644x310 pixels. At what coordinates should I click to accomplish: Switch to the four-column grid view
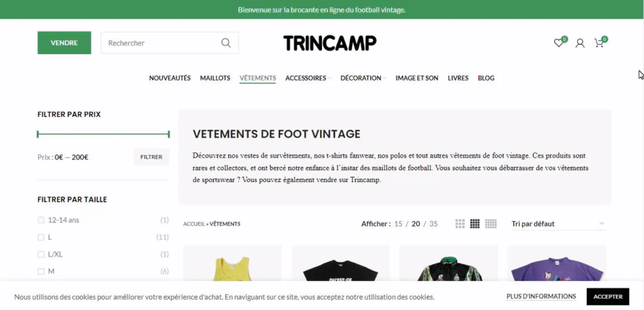[x=475, y=224]
